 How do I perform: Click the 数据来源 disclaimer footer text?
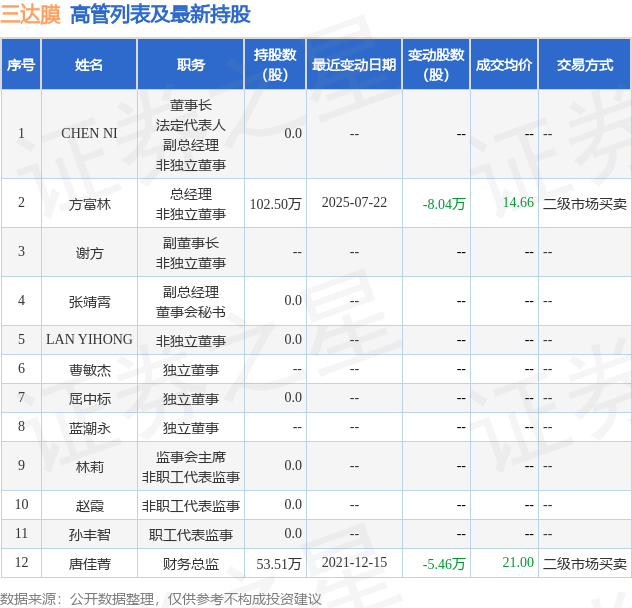coord(161,599)
